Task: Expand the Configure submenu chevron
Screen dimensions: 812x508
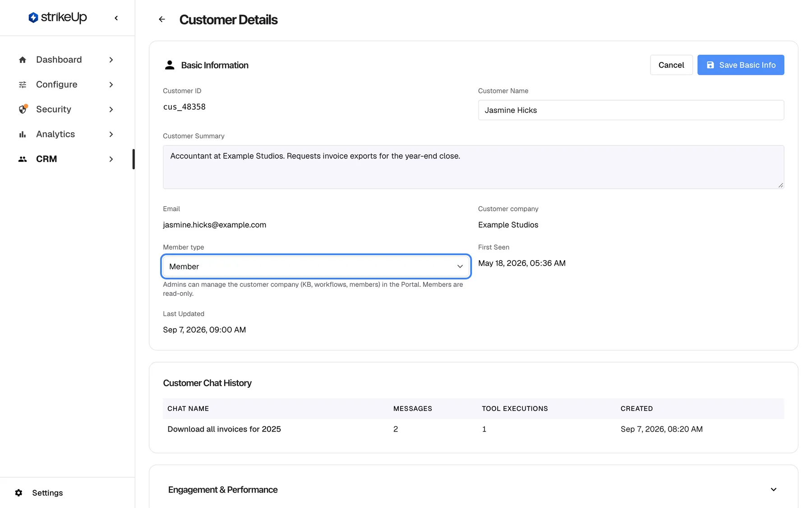Action: (111, 84)
